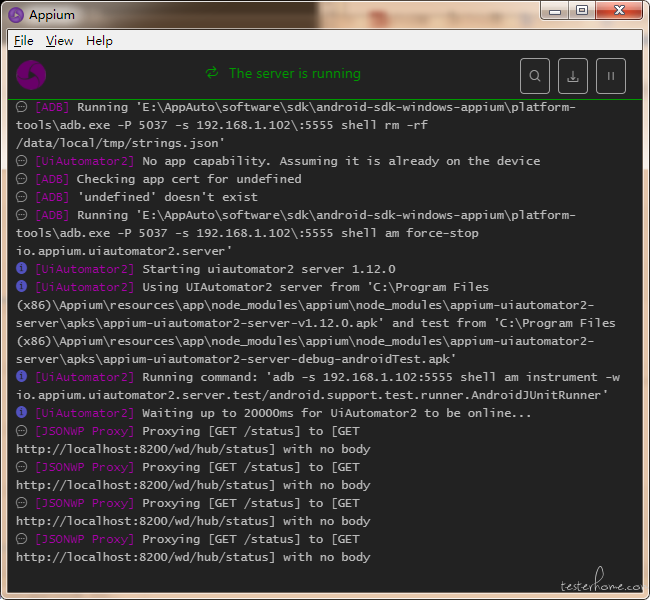The height and width of the screenshot is (600, 650).
Task: Start inspector session via magnifier button
Action: (x=535, y=76)
